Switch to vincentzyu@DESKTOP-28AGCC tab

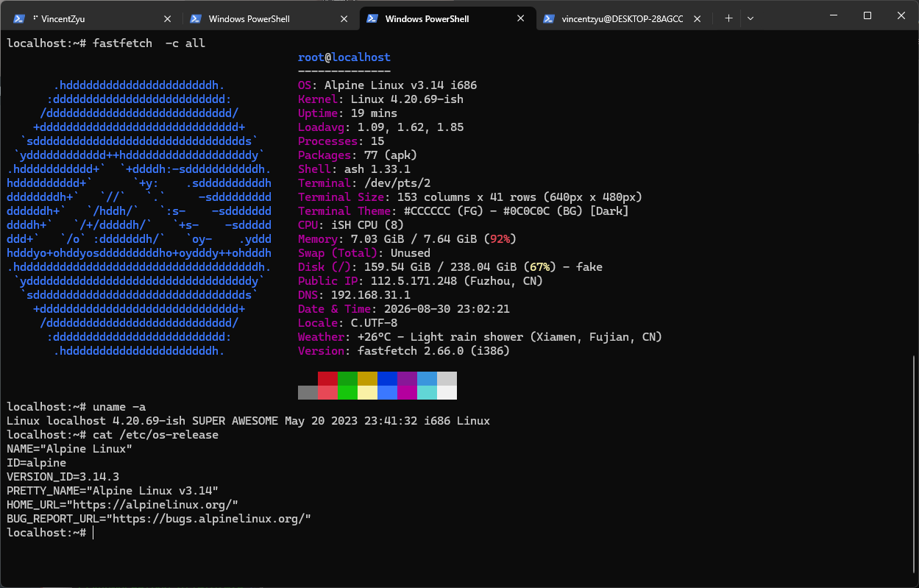pyautogui.click(x=623, y=18)
